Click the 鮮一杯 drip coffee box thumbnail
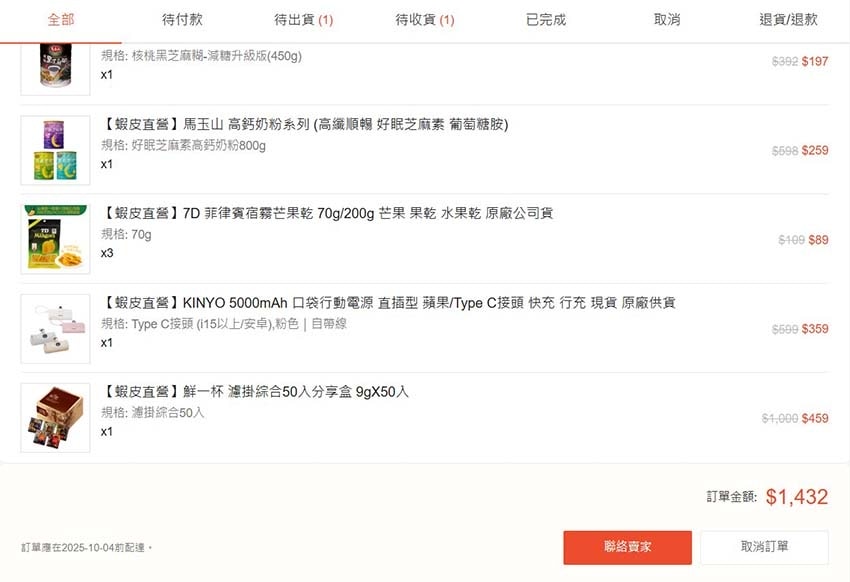 (x=55, y=417)
